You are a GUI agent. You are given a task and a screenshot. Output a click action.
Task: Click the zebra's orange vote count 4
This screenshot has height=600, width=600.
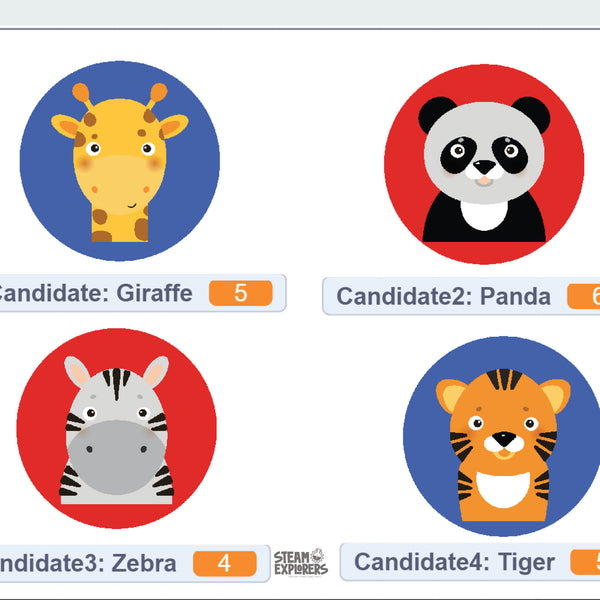point(224,563)
